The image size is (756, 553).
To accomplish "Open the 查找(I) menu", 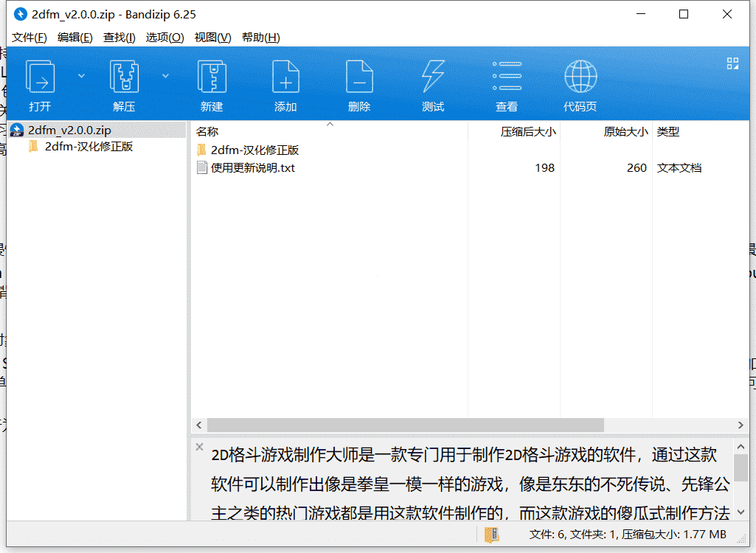I will 119,38.
